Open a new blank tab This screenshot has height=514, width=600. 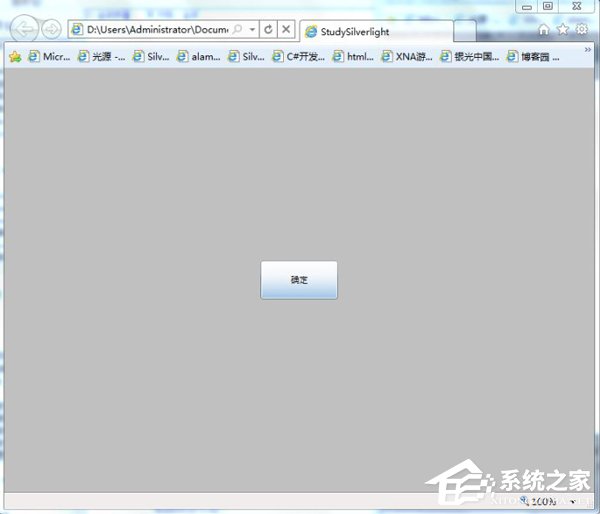coord(465,31)
